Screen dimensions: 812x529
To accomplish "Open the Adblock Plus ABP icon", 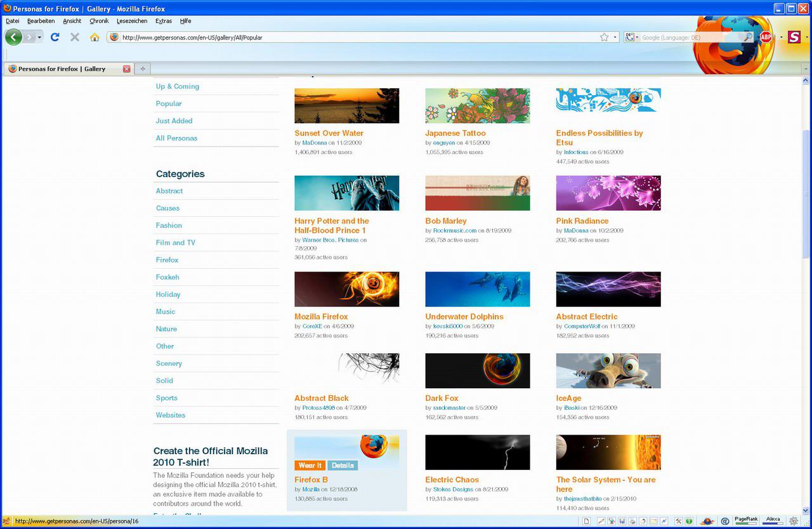I will click(x=766, y=37).
